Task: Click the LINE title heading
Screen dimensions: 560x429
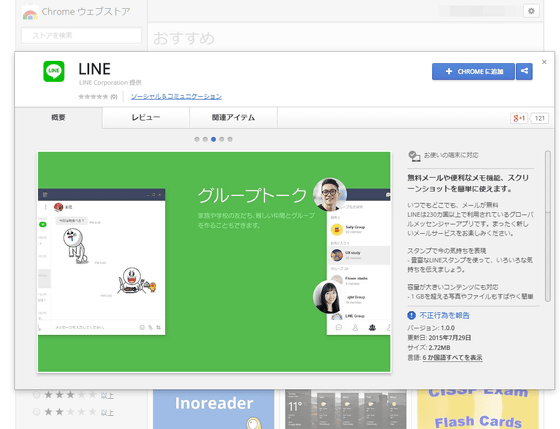Action: coord(95,69)
